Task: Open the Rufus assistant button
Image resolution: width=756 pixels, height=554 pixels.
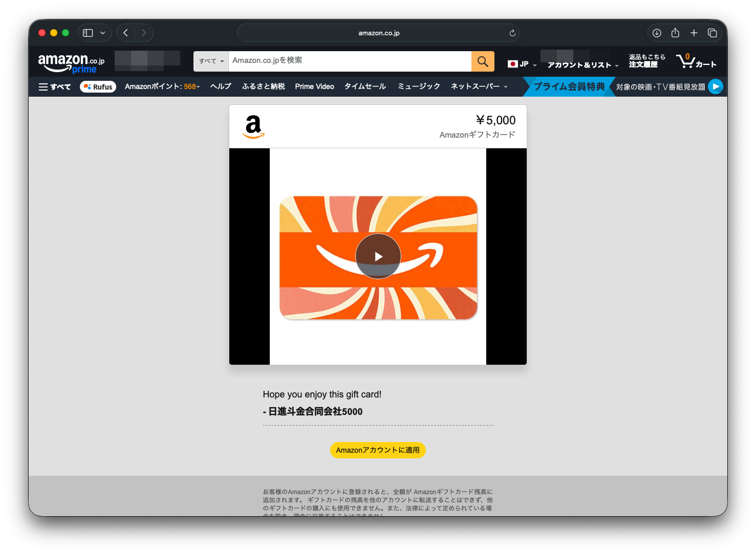Action: (98, 87)
